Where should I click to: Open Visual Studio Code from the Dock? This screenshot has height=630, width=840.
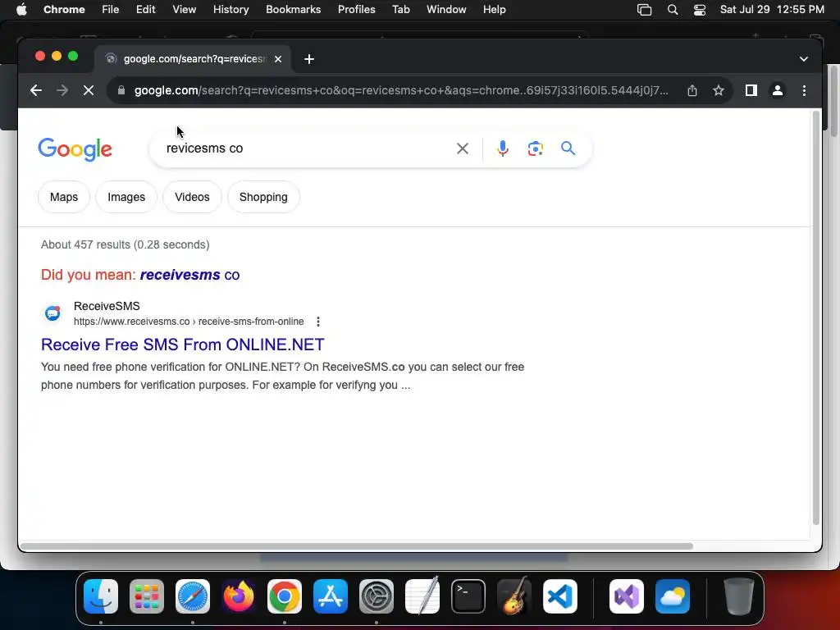point(559,596)
